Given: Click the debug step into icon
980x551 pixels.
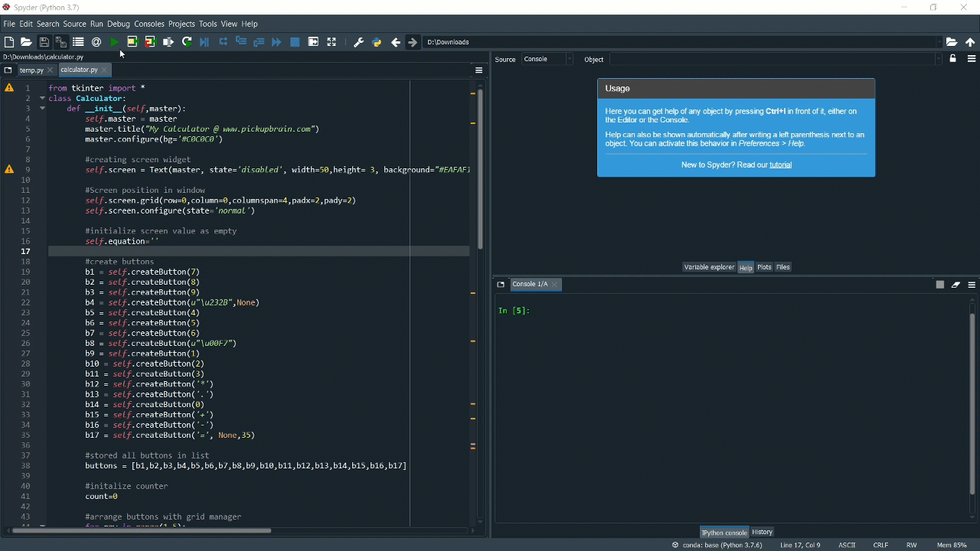Looking at the screenshot, I should tap(241, 42).
